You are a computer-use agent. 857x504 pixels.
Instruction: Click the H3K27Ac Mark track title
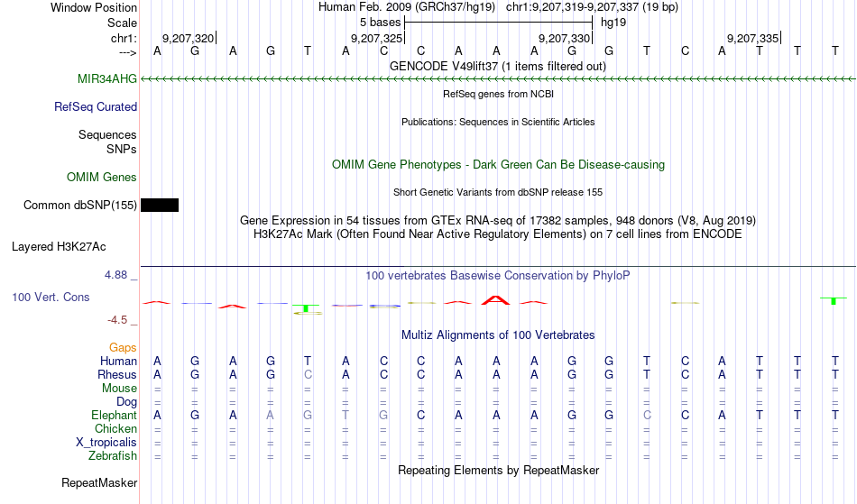pos(498,234)
